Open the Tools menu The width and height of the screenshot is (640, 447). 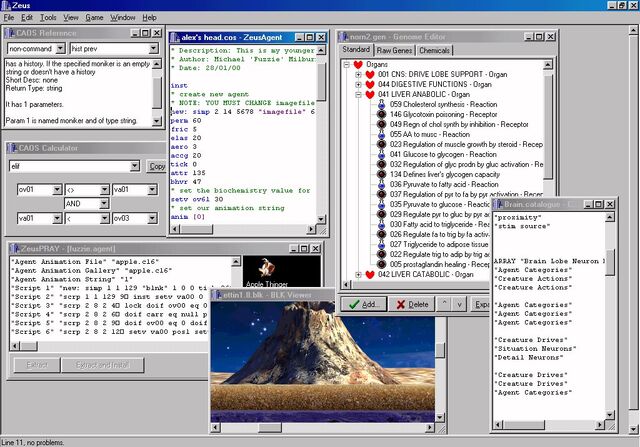tap(48, 18)
